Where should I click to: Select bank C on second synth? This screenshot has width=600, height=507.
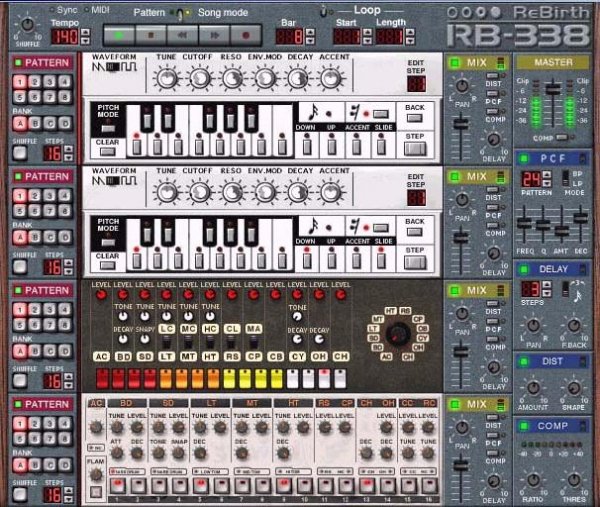click(50, 237)
